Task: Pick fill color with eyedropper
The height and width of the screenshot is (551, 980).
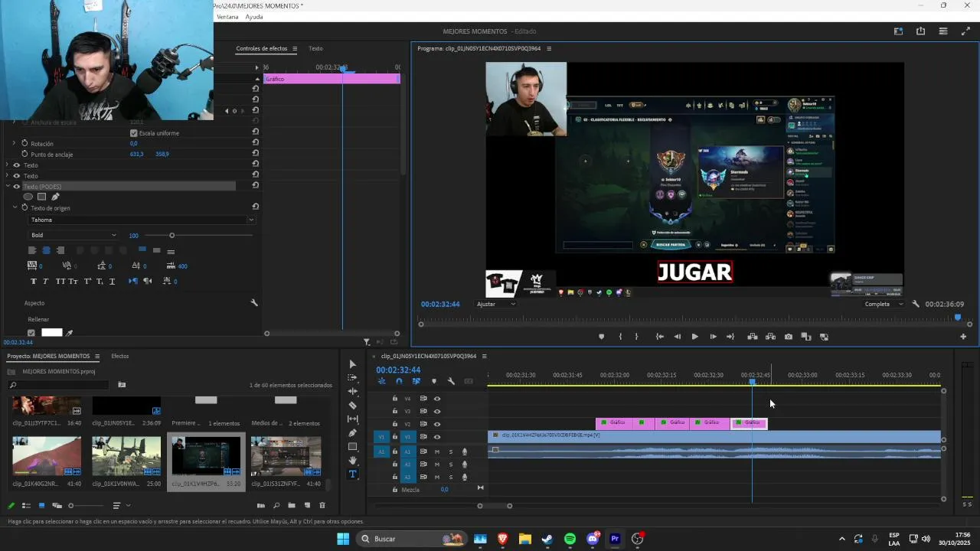Action: (70, 333)
